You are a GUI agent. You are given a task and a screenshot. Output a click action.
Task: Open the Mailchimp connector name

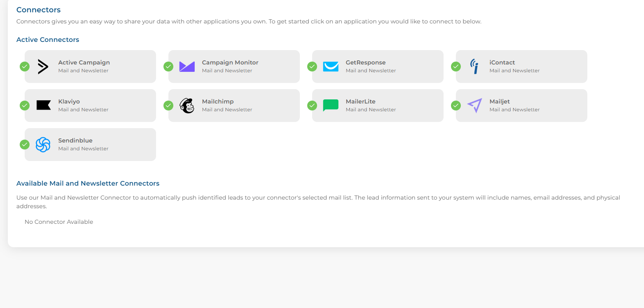218,101
